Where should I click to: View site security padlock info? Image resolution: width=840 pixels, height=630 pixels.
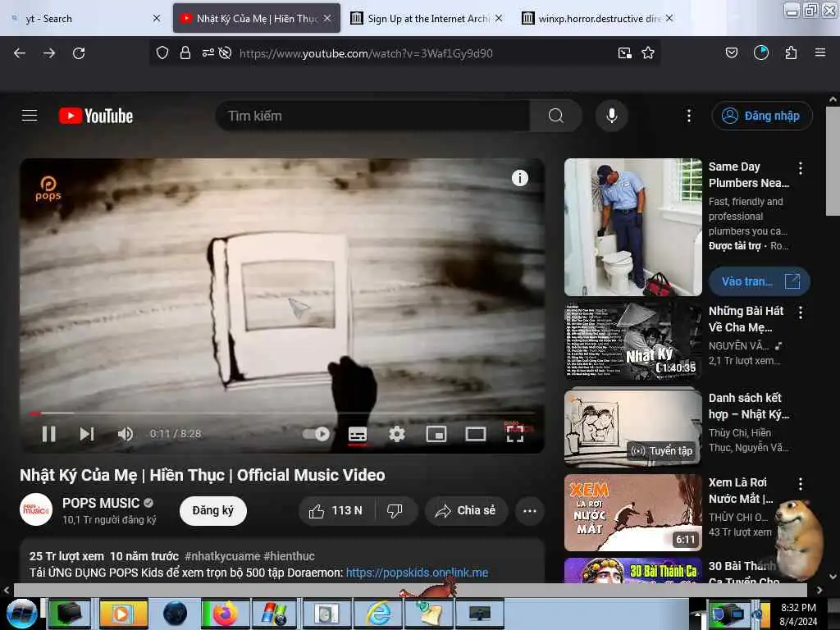point(185,52)
